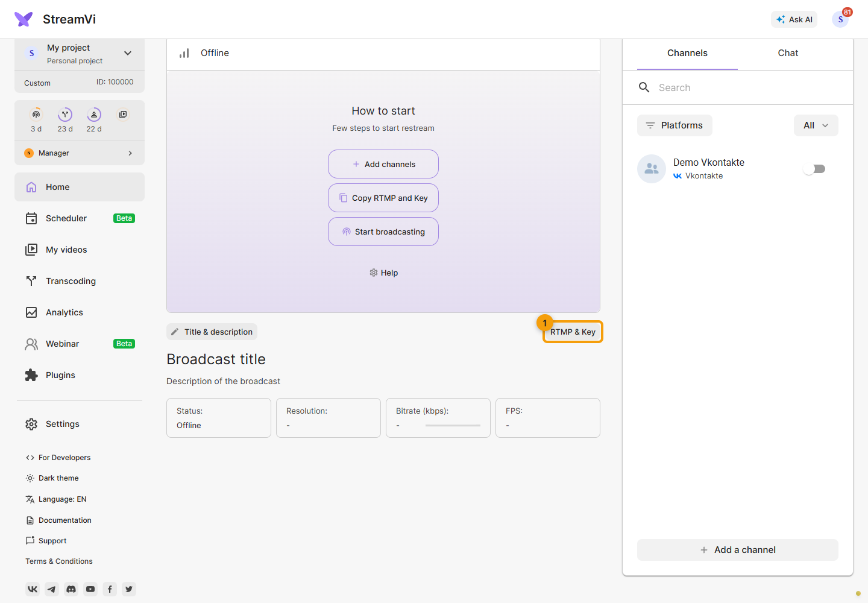Open the Help link with gear icon
The image size is (868, 603).
[x=383, y=273]
